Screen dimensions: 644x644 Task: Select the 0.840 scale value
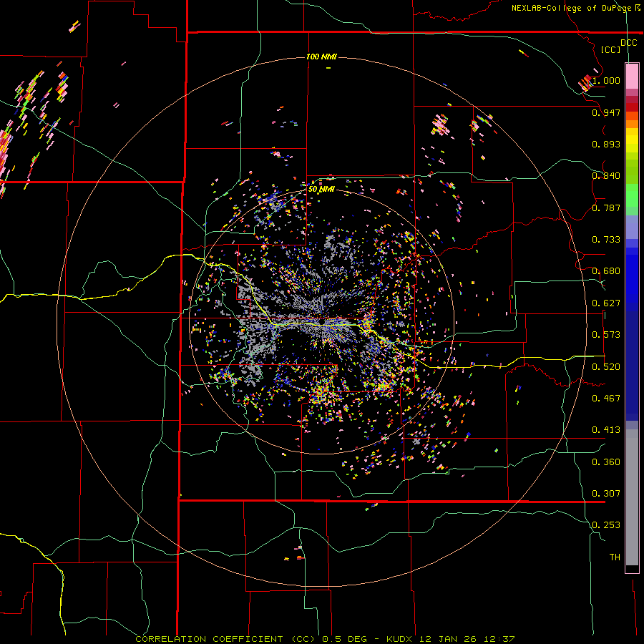[x=606, y=176]
